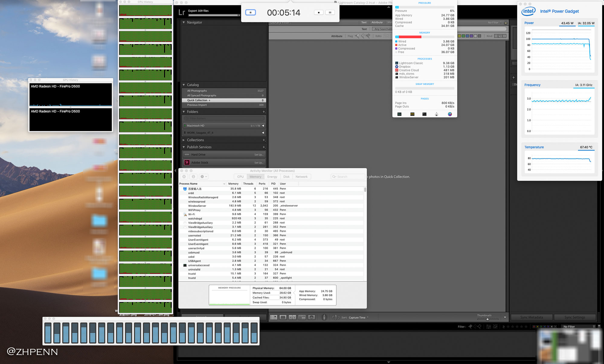Add a new collection with plus icon
Image resolution: width=604 pixels, height=364 pixels.
pyautogui.click(x=264, y=140)
